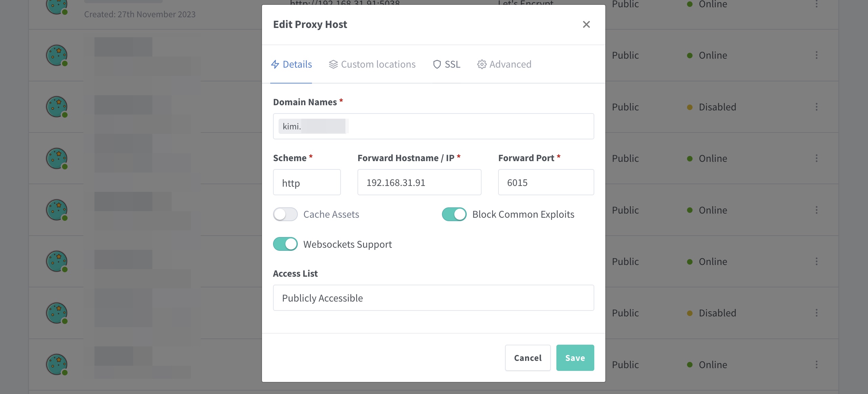Screen dimensions: 868x394
Task: Open the Access List dropdown
Action: [x=433, y=298]
